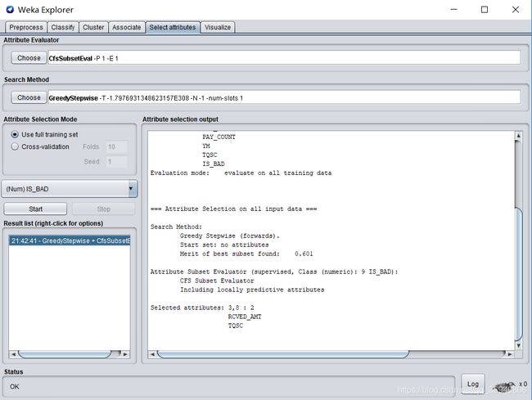532x400 pixels.
Task: Click the output pane vertical scrollbar thumb
Action: click(518, 275)
